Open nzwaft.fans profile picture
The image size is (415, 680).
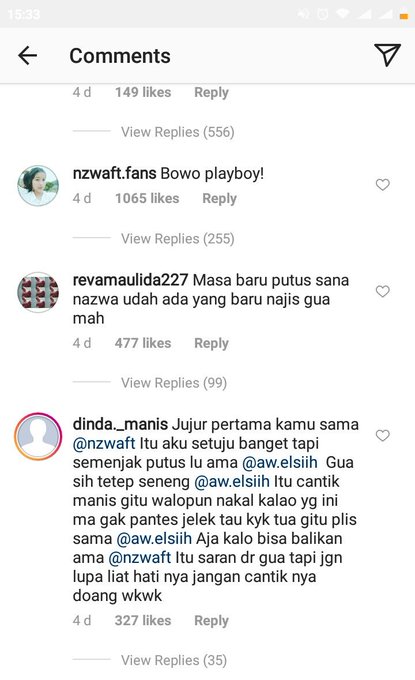[38, 186]
